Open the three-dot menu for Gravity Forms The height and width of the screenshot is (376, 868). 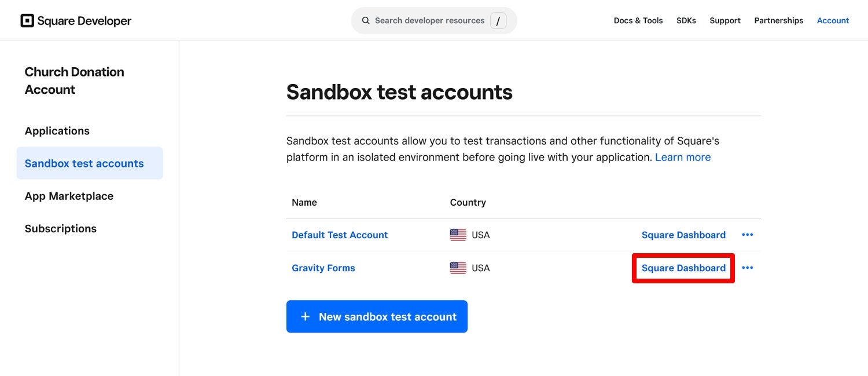[x=748, y=268]
